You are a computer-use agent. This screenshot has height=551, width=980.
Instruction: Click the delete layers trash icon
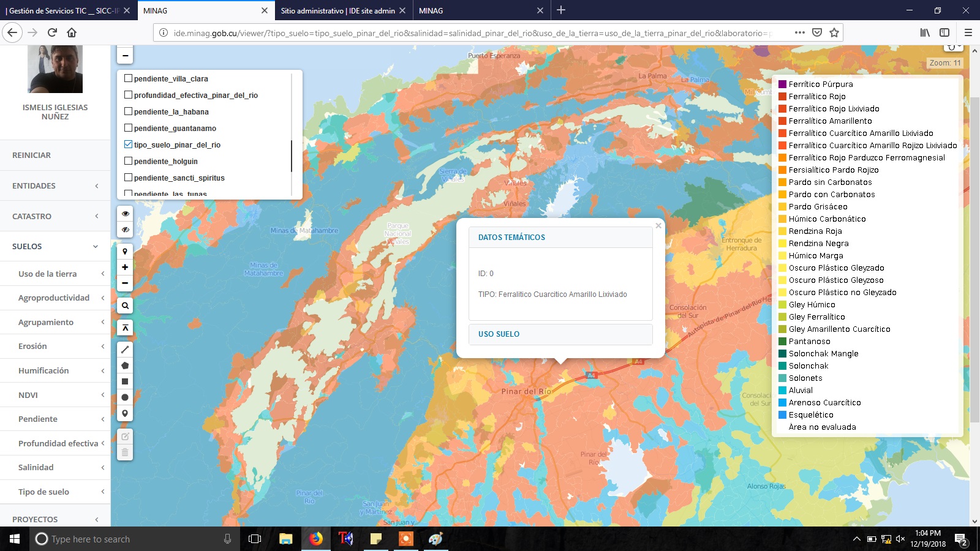point(125,452)
